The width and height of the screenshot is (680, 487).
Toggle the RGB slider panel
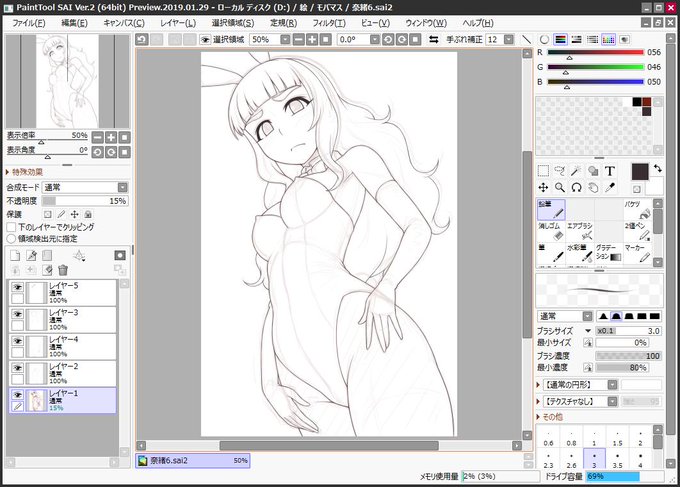[x=560, y=39]
